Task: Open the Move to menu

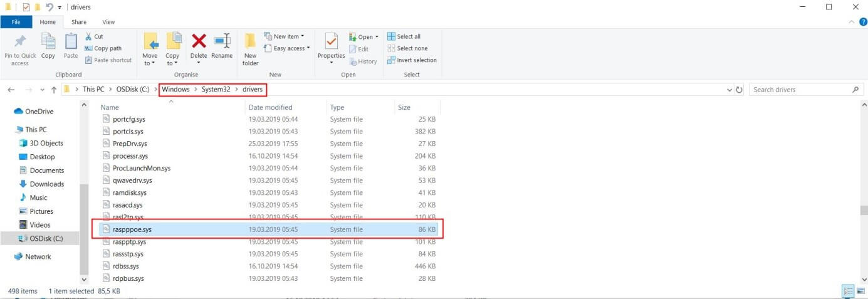Action: point(150,50)
